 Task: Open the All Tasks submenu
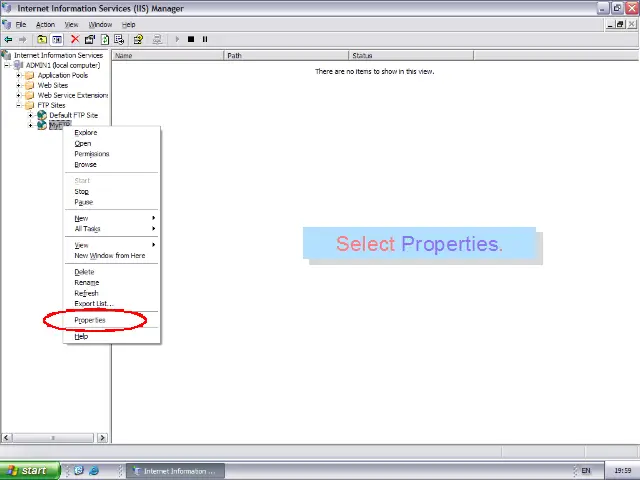tap(88, 229)
